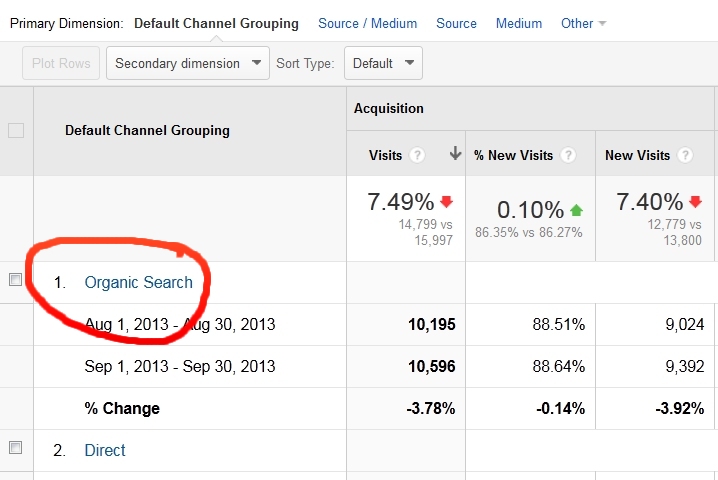Sort by New Visits column header
The height and width of the screenshot is (480, 718).
coord(637,155)
